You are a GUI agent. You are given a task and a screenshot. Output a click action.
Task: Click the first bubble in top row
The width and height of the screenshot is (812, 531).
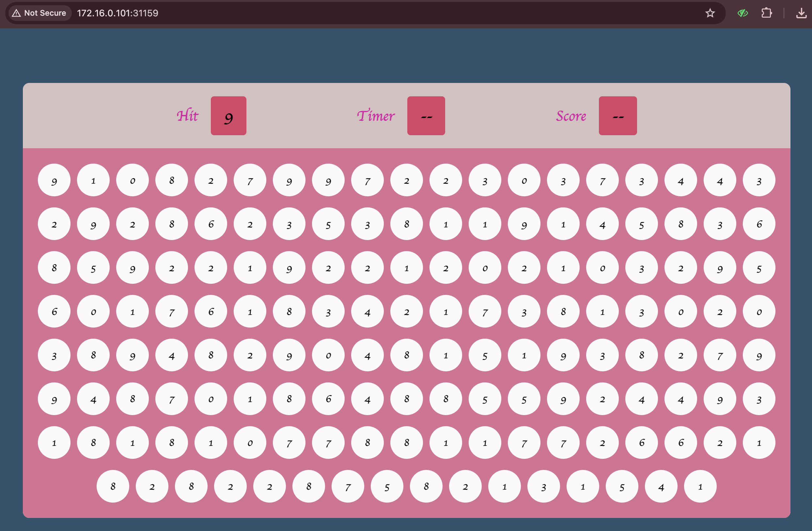54,180
